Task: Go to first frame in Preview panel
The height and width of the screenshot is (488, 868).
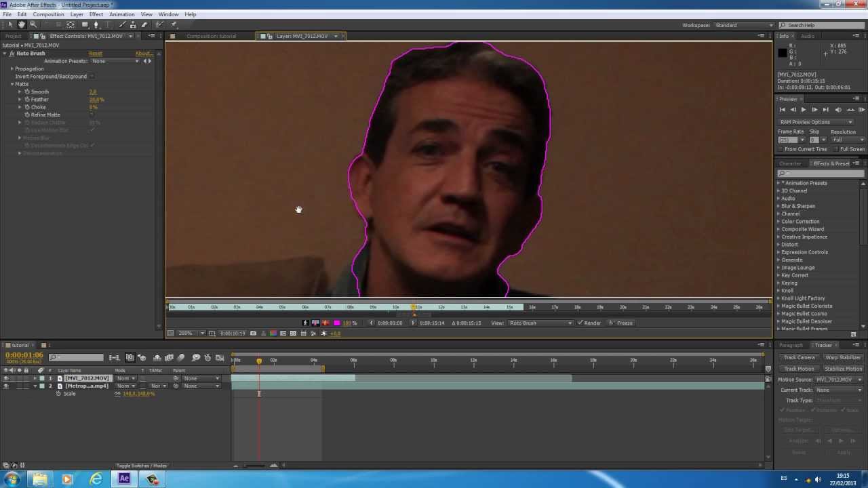Action: pos(782,110)
